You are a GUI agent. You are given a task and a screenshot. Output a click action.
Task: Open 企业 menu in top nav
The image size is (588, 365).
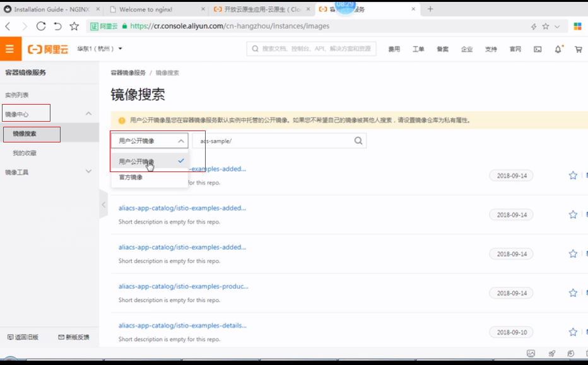point(467,49)
